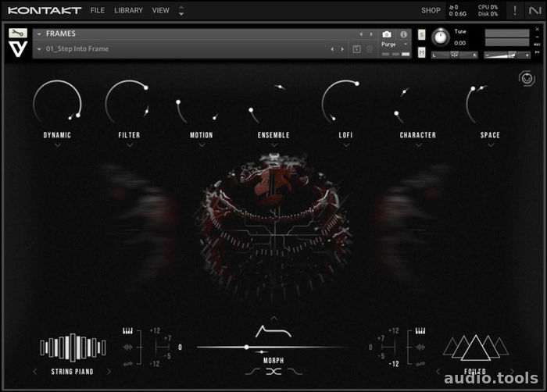Open the FRAMES instrument dropdown arrow
Viewport: 547px width, 392px height.
[39, 34]
